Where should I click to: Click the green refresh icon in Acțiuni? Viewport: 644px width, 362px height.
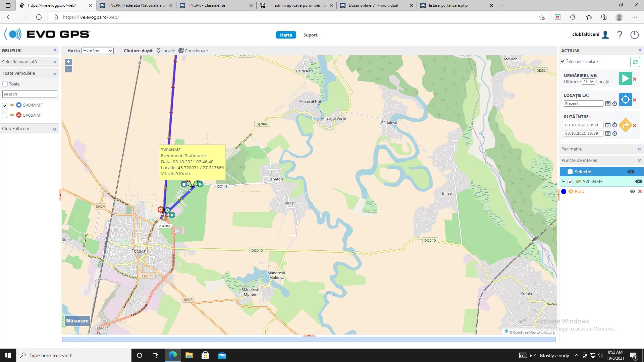coord(635,62)
